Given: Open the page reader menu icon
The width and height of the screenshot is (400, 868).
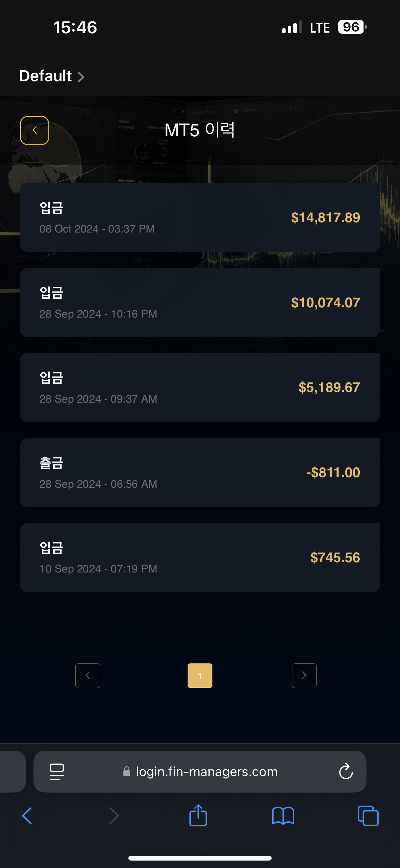Looking at the screenshot, I should point(57,772).
